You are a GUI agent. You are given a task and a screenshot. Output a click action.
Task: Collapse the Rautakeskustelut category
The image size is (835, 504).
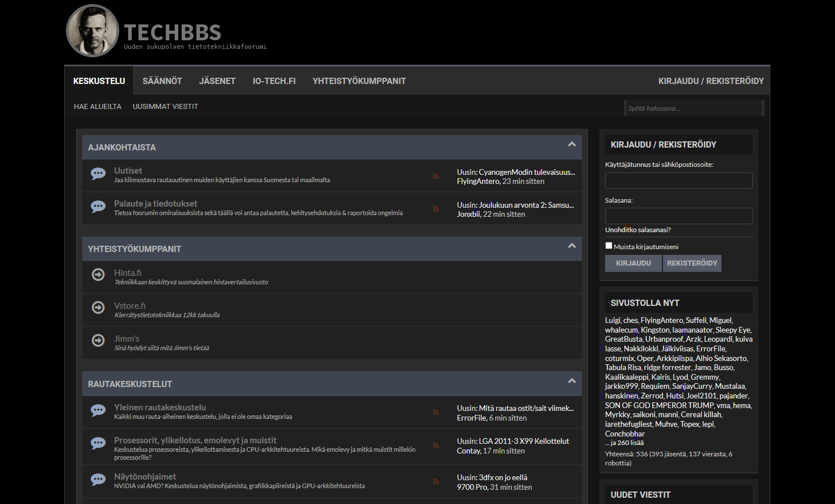tap(572, 381)
